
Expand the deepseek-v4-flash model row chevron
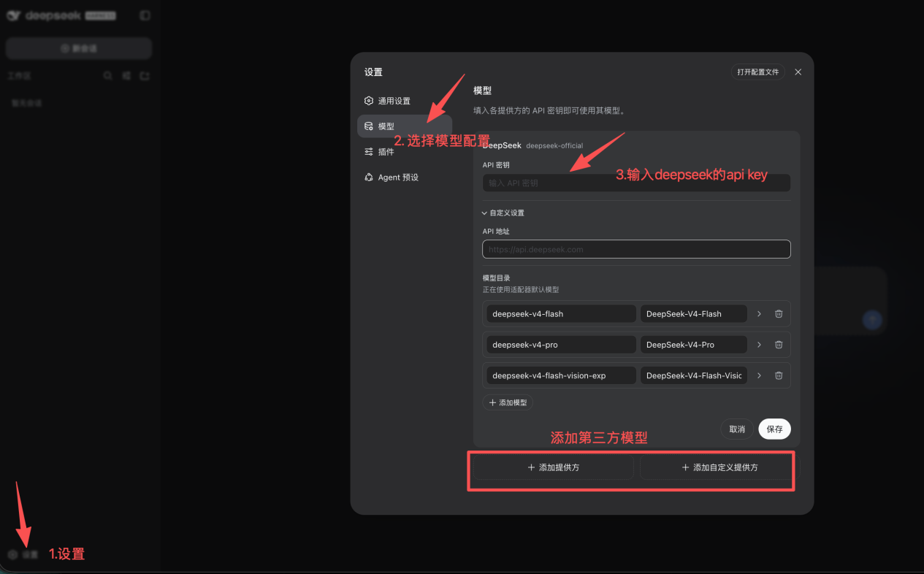click(x=759, y=314)
